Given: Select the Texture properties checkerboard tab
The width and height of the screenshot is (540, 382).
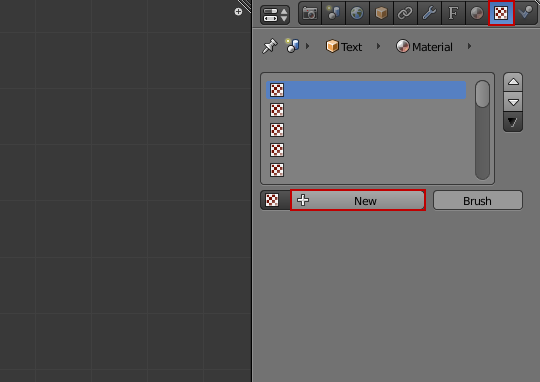Looking at the screenshot, I should [x=501, y=13].
